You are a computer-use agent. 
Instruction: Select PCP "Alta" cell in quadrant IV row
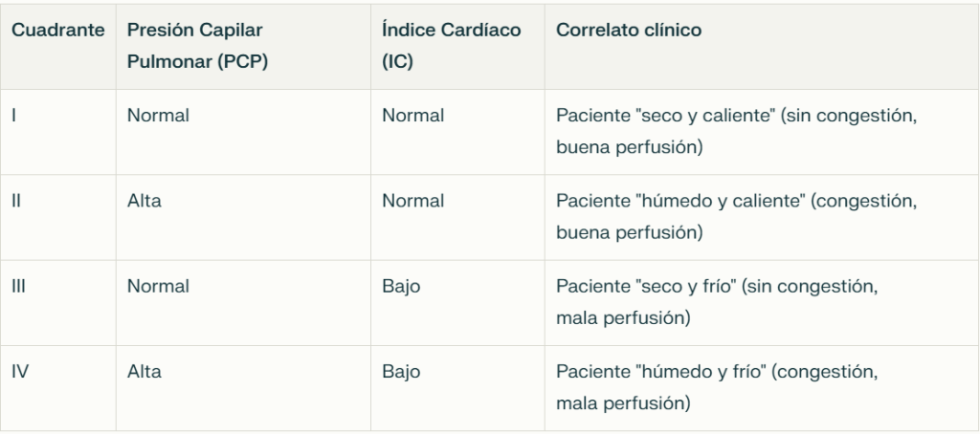tap(145, 371)
